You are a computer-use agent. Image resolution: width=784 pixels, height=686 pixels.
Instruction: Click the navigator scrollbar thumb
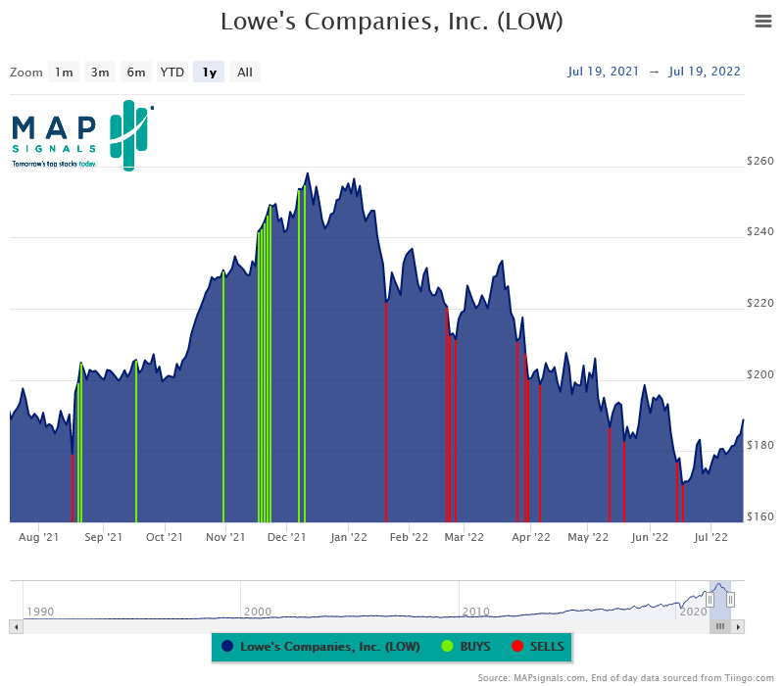[x=720, y=626]
